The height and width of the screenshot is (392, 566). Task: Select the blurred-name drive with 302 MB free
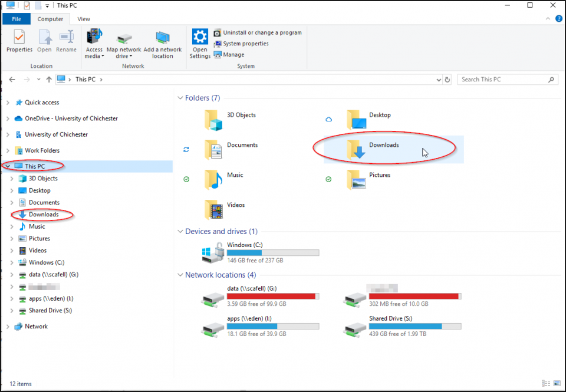click(x=402, y=296)
